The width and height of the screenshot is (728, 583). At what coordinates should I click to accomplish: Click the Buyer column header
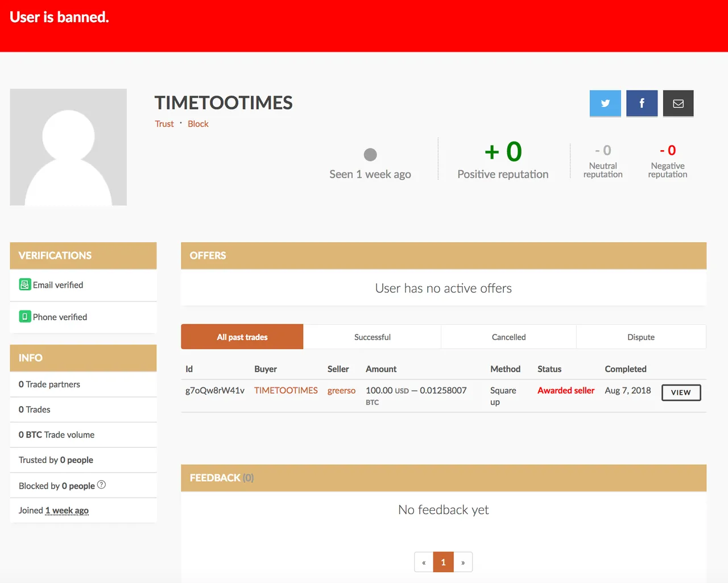(266, 369)
